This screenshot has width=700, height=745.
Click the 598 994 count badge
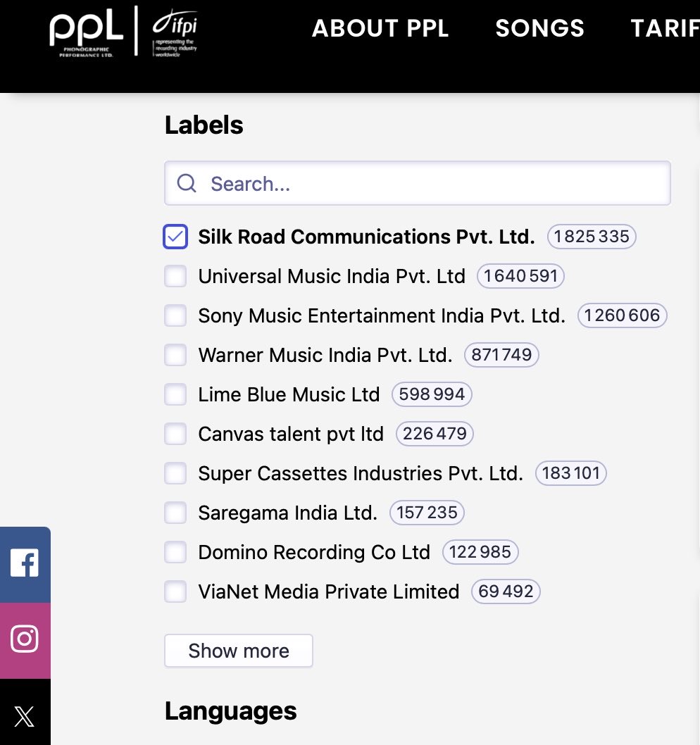(x=432, y=394)
